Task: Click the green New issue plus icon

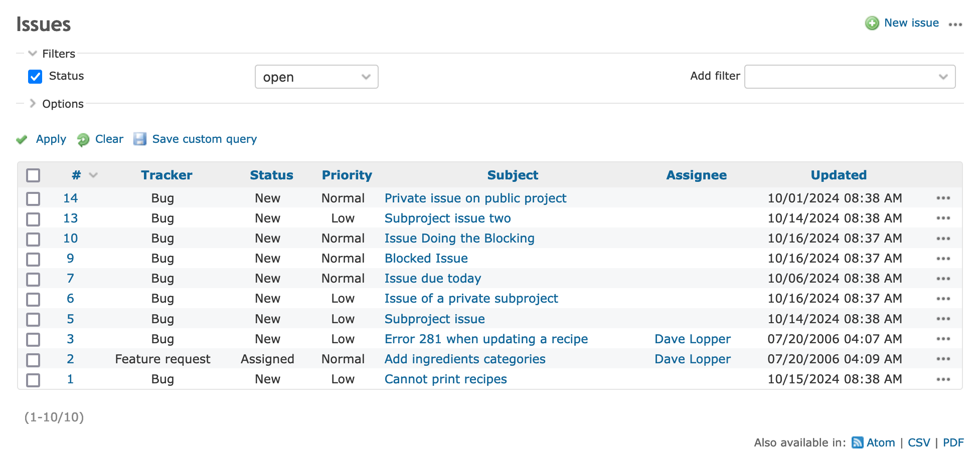Action: (x=871, y=23)
